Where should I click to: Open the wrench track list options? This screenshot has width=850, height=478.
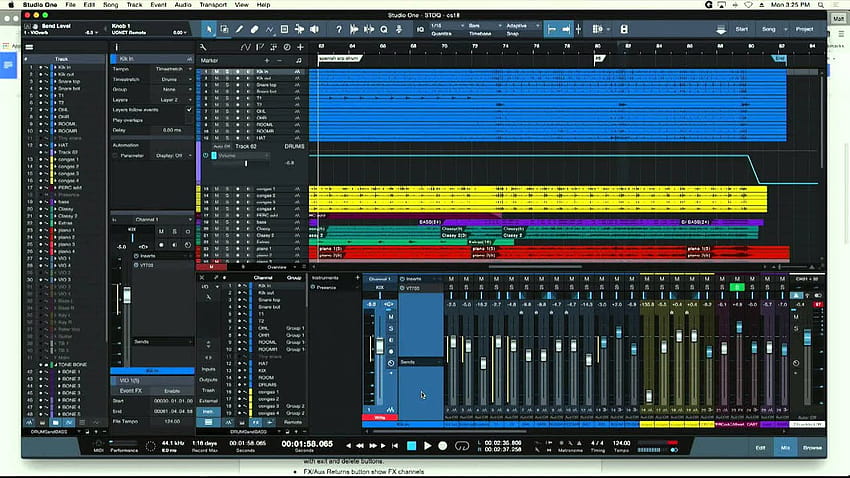coord(203,48)
